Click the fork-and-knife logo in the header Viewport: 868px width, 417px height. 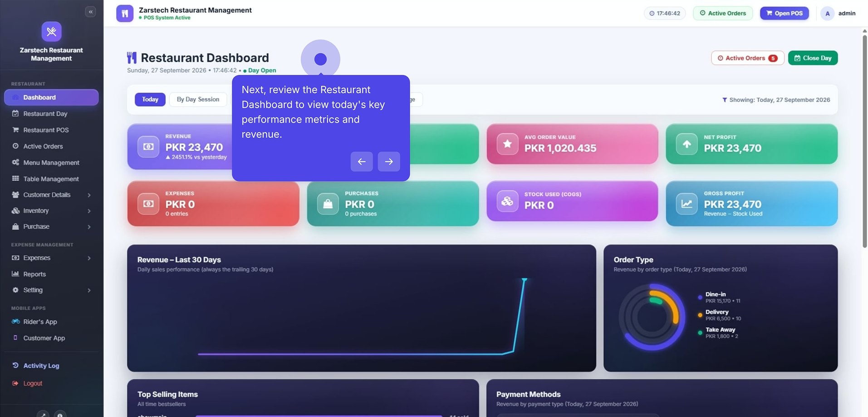point(125,13)
